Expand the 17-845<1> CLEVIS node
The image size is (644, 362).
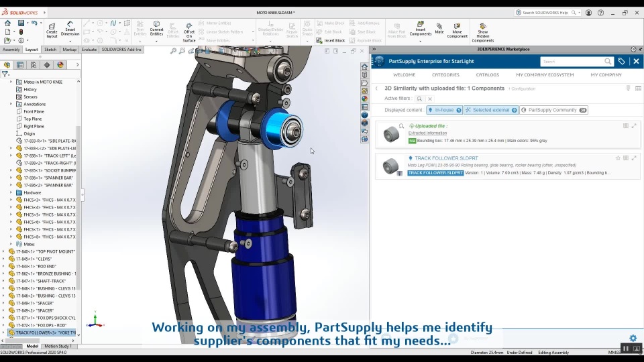pos(3,259)
